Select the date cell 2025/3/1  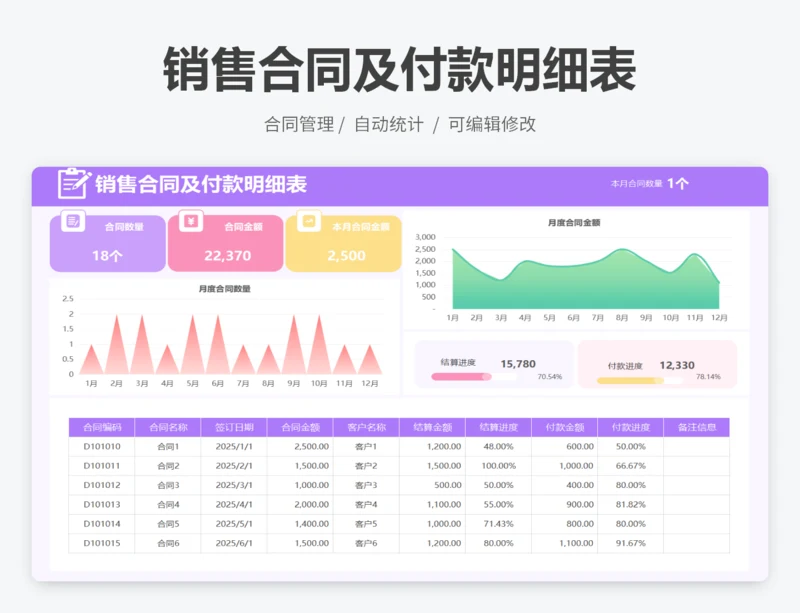pos(234,485)
